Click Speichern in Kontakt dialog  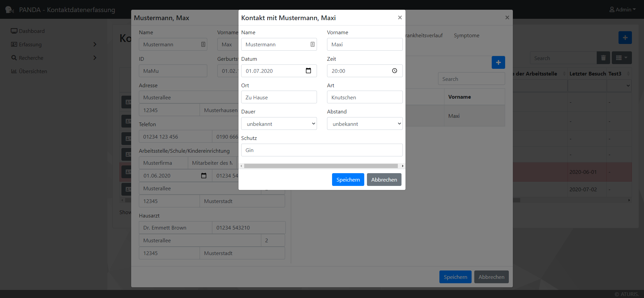click(x=348, y=180)
